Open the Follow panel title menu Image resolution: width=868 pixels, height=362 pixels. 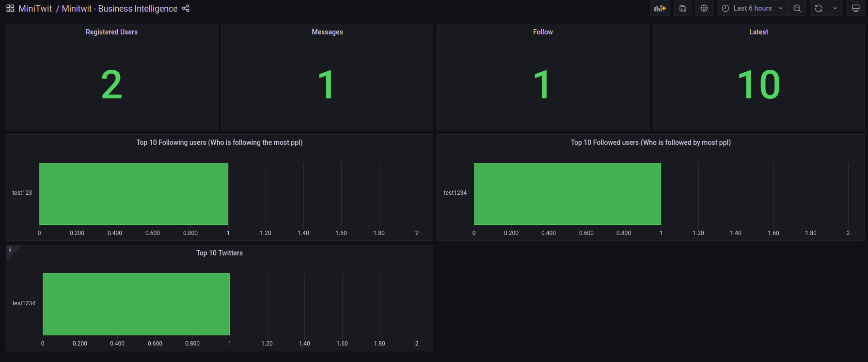543,32
